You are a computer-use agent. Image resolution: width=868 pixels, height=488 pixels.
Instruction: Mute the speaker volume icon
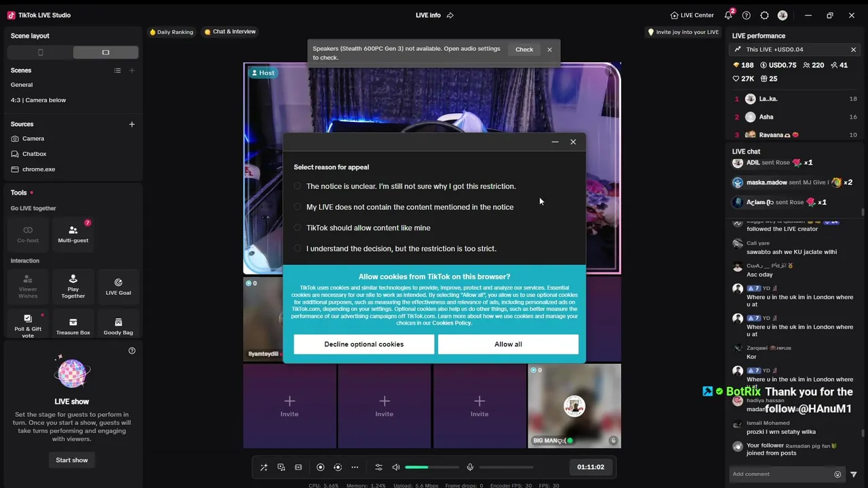396,468
